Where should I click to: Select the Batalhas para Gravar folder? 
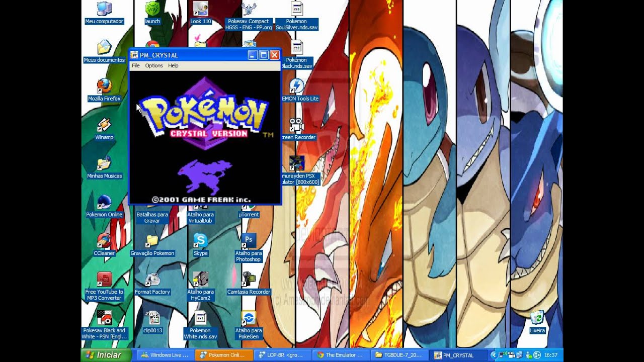tap(152, 217)
